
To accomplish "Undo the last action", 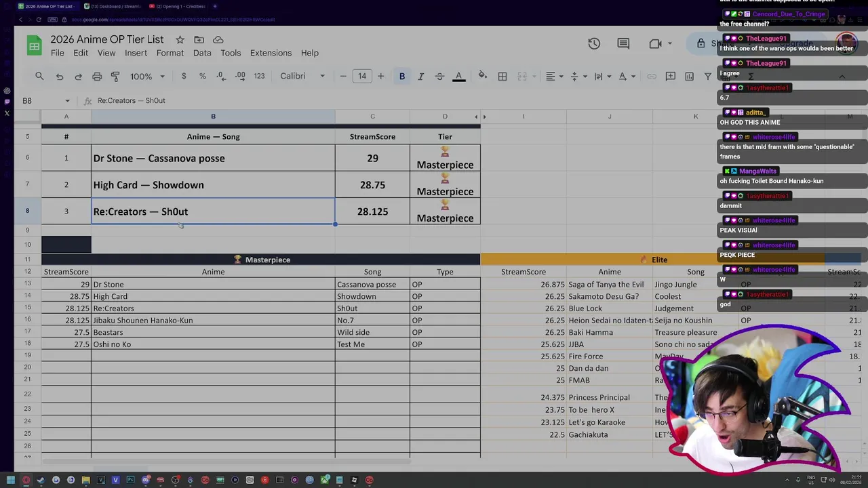I will (60, 77).
